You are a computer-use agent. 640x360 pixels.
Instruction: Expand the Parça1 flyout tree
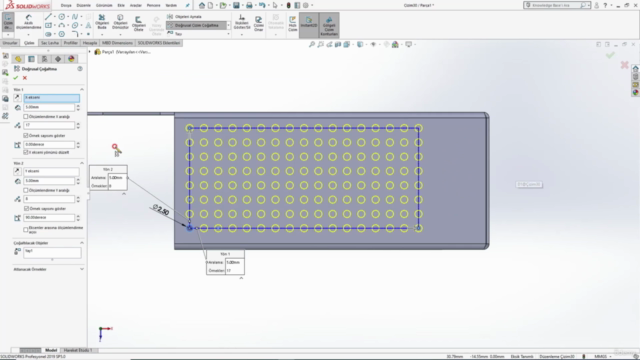pyautogui.click(x=90, y=52)
